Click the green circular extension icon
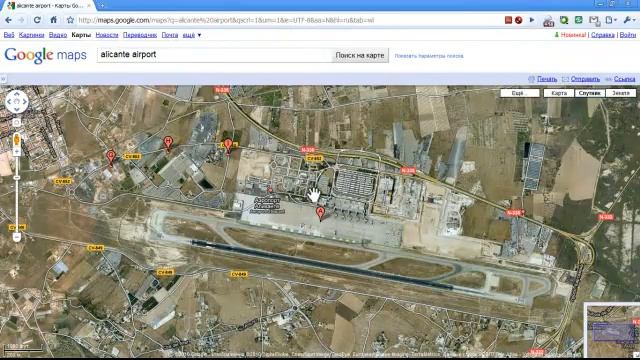 click(564, 20)
